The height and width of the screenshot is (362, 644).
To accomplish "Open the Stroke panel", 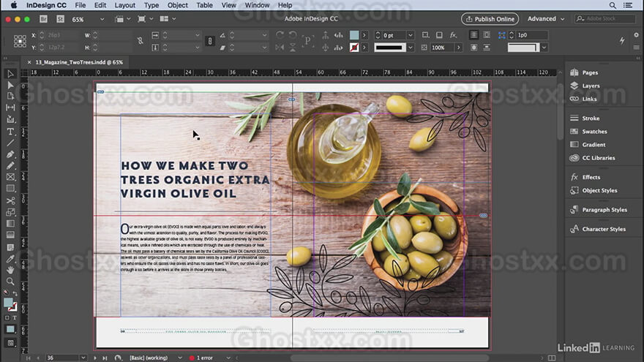I will (591, 118).
